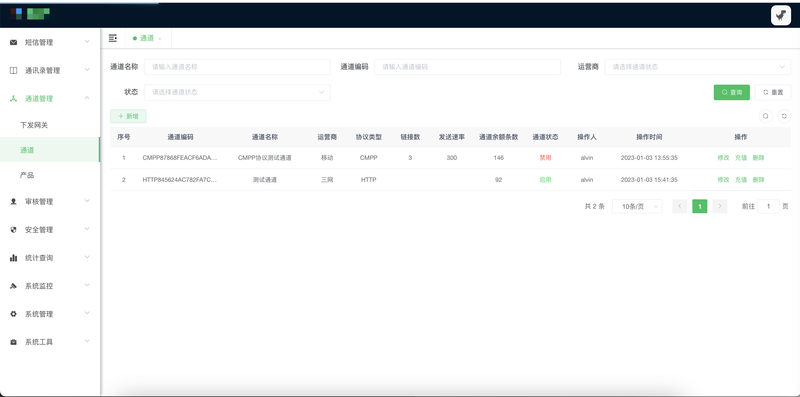Screen dimensions: 800x397
Task: Click the 系统工具 toolbox icon
Action: click(x=14, y=342)
